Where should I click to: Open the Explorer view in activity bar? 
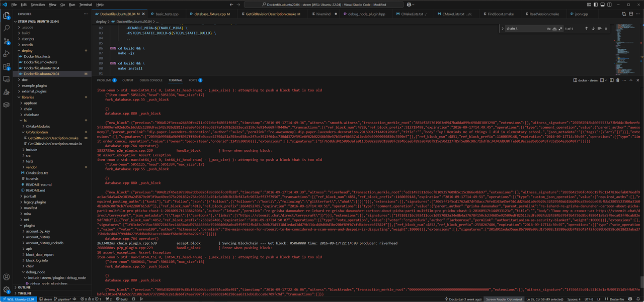(7, 16)
